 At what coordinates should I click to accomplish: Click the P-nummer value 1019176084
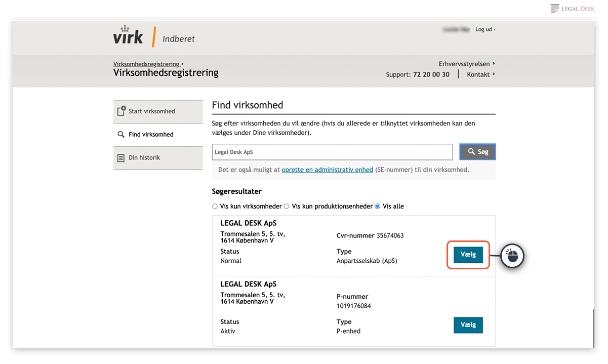[x=354, y=306]
